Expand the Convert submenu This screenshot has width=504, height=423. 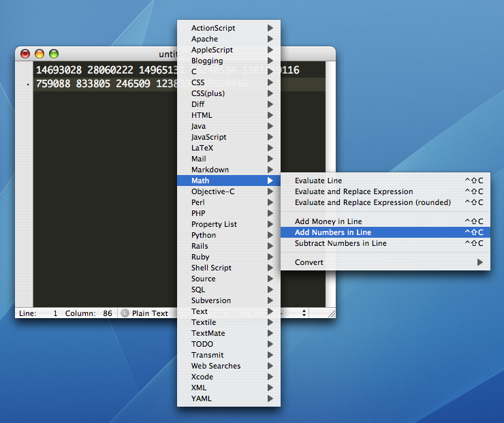click(x=385, y=262)
